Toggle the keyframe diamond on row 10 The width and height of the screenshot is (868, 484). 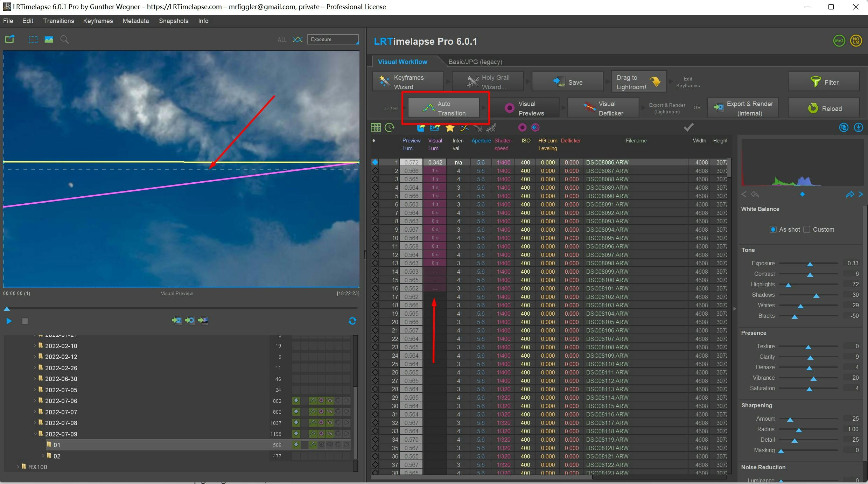click(375, 238)
